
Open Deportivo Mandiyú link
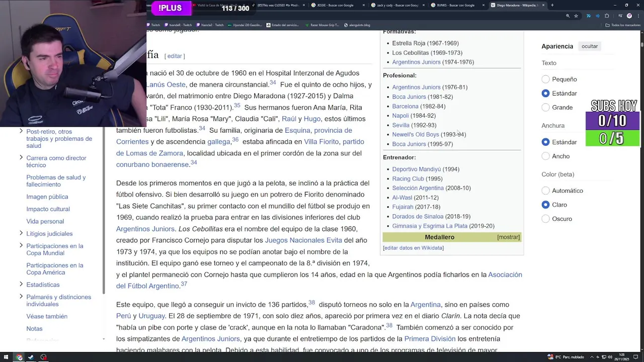(x=416, y=169)
